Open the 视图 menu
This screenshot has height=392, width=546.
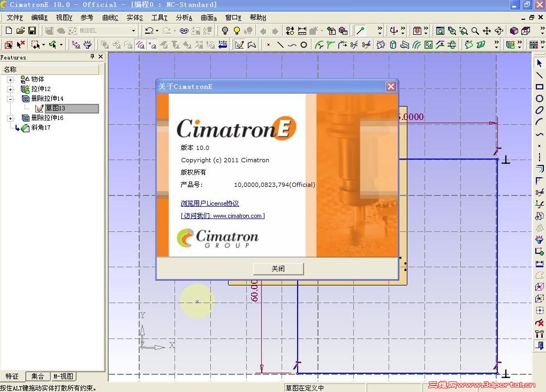click(x=64, y=18)
